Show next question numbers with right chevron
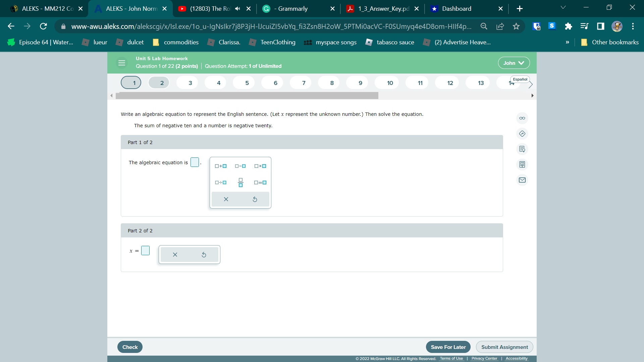The image size is (644, 362). coord(531,85)
